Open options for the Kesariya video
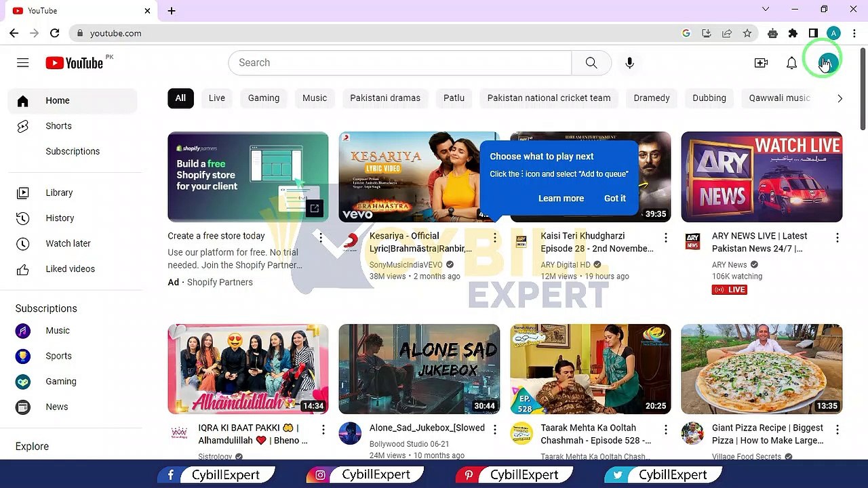868x488 pixels. click(x=495, y=238)
